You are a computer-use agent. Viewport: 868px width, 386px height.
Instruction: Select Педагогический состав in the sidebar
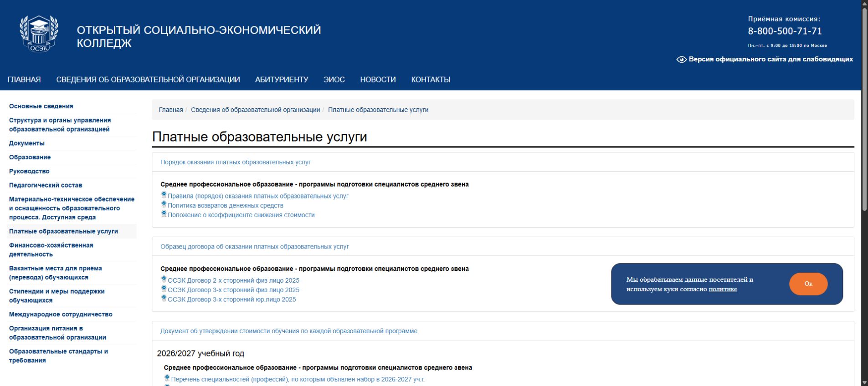(46, 185)
